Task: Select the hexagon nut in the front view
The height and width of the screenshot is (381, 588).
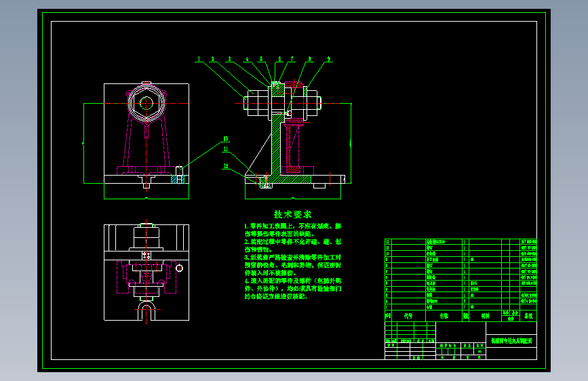Action: click(146, 103)
